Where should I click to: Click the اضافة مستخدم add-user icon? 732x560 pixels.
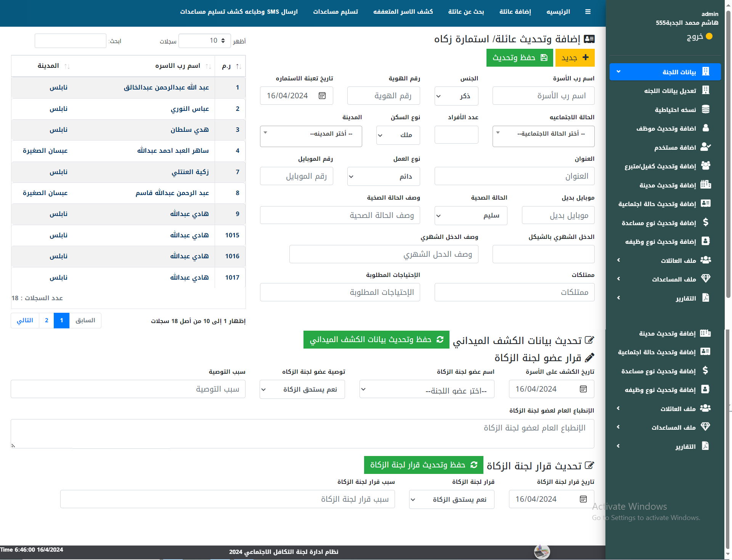tap(706, 147)
